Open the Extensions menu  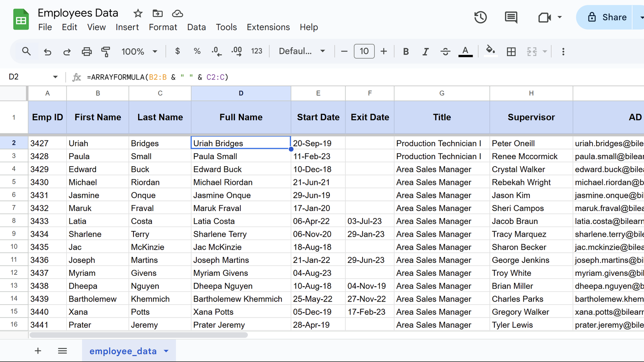coord(268,27)
